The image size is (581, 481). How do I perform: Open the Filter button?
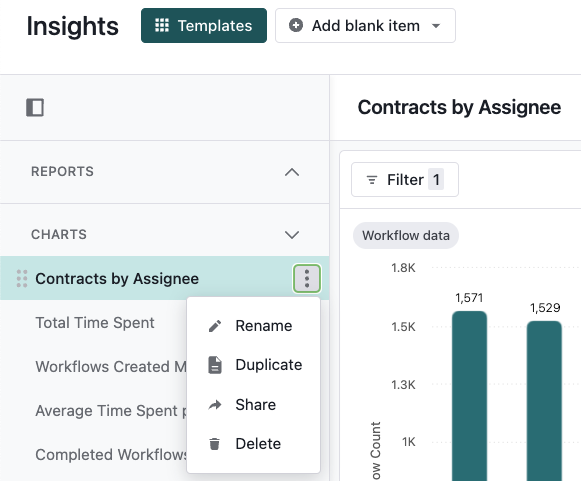tap(405, 180)
